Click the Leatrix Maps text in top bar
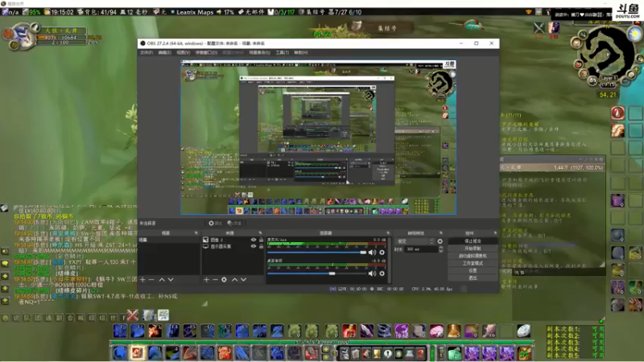644x362 pixels. [195, 12]
